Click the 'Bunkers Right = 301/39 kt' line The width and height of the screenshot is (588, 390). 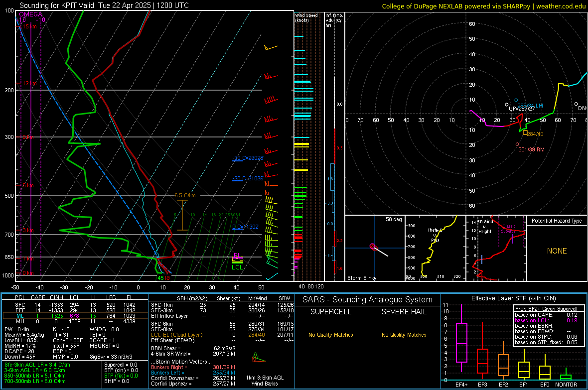click(x=193, y=367)
